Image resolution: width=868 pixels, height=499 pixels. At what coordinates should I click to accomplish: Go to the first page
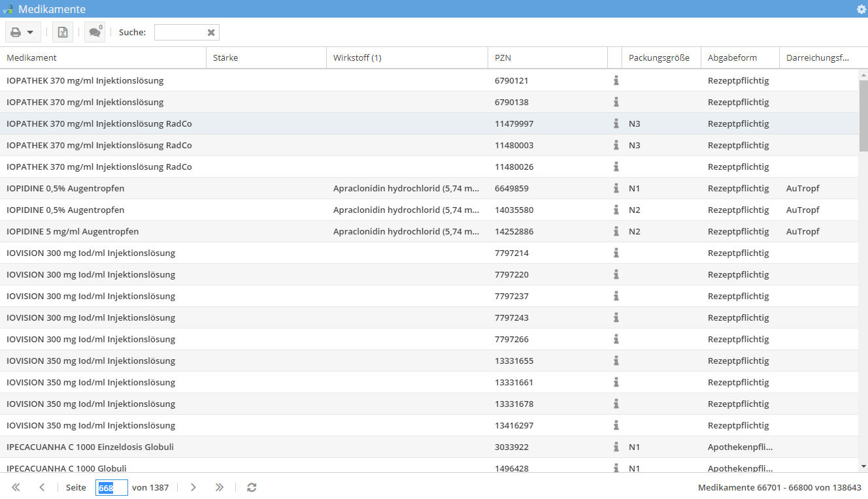[16, 487]
